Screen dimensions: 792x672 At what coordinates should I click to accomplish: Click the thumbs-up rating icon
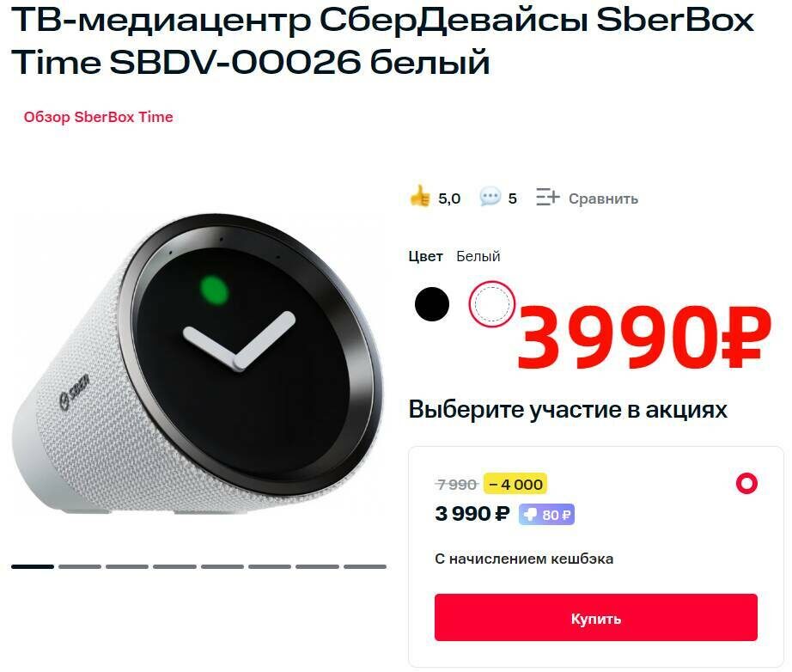click(x=420, y=196)
